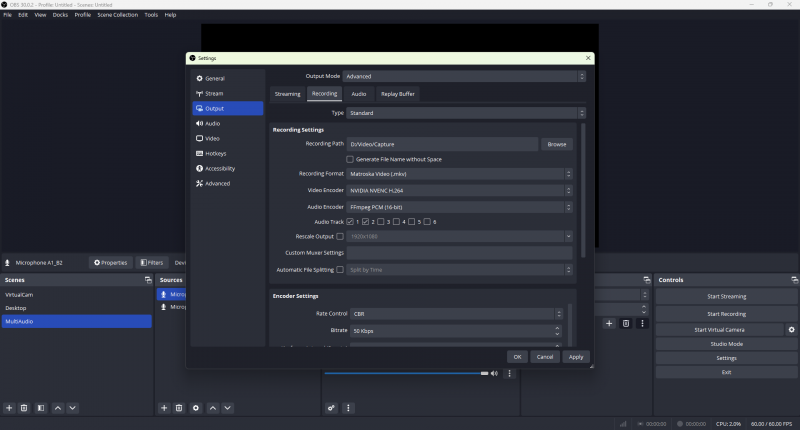Remove scene transition with trash icon
800x430 pixels.
pos(626,323)
